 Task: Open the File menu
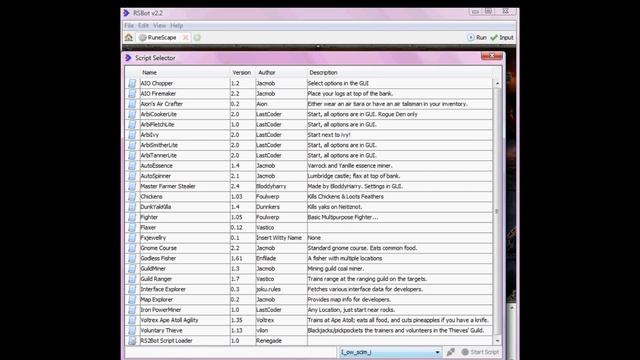[129, 26]
